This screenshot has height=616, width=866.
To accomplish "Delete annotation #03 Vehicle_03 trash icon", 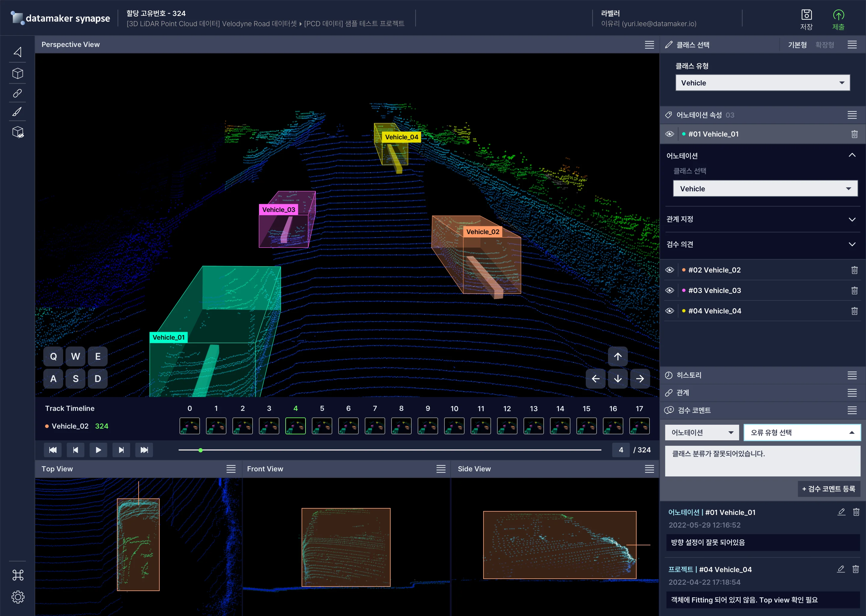I will [x=854, y=291].
